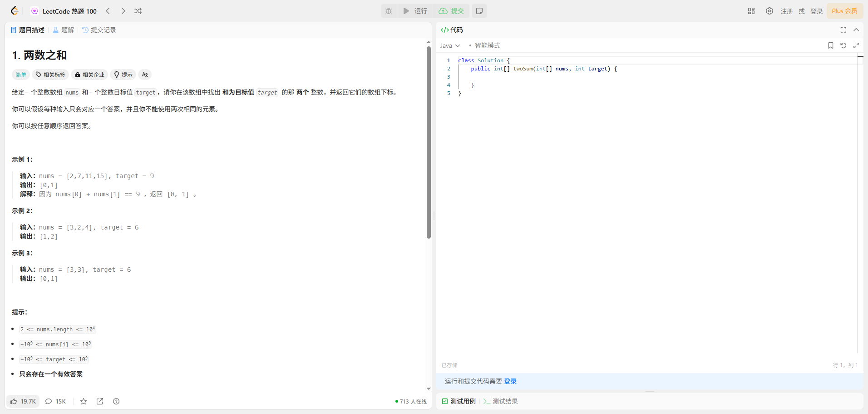The image size is (868, 414).
Task: Click the 登录 link in login notice
Action: [510, 381]
